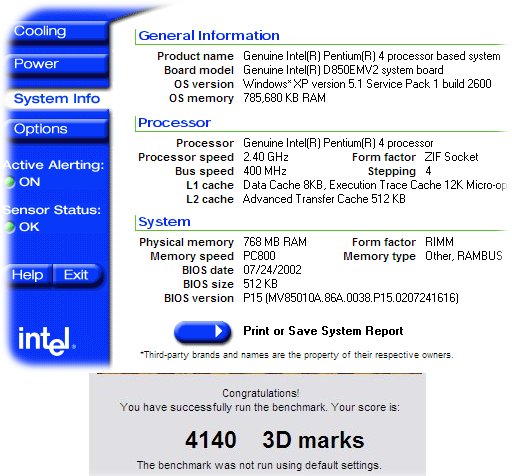The width and height of the screenshot is (512, 476).
Task: Click the Physical memory 768 MB RAM value
Action: 275,242
